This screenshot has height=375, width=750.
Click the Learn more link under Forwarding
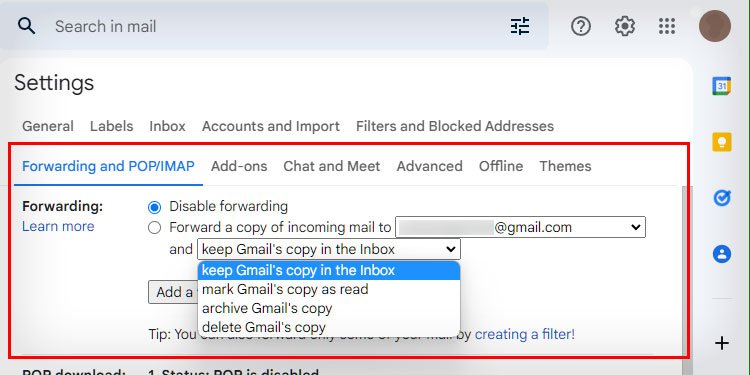click(58, 226)
